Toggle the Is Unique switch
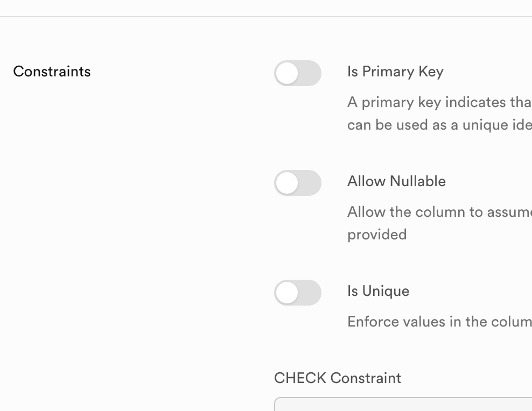The image size is (532, 411). point(298,293)
